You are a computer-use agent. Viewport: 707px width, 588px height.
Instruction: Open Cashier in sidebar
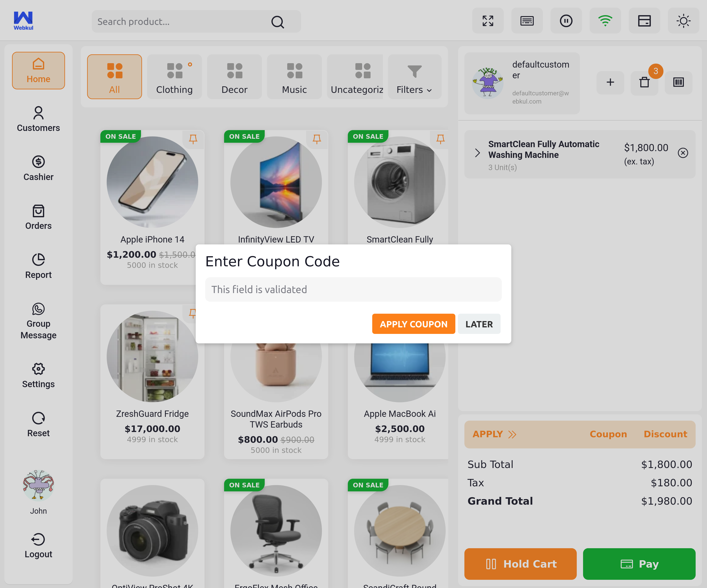point(38,168)
